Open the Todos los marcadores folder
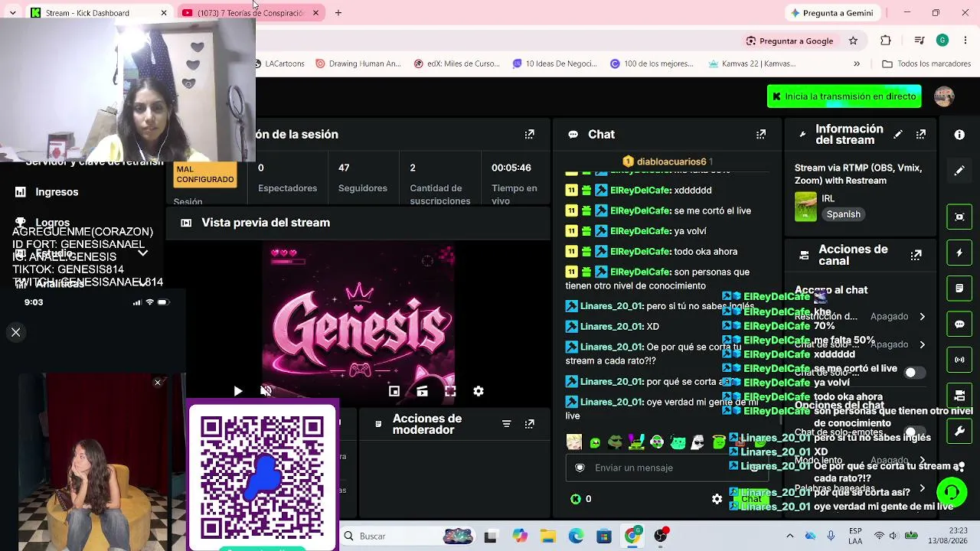This screenshot has width=980, height=551. click(926, 64)
